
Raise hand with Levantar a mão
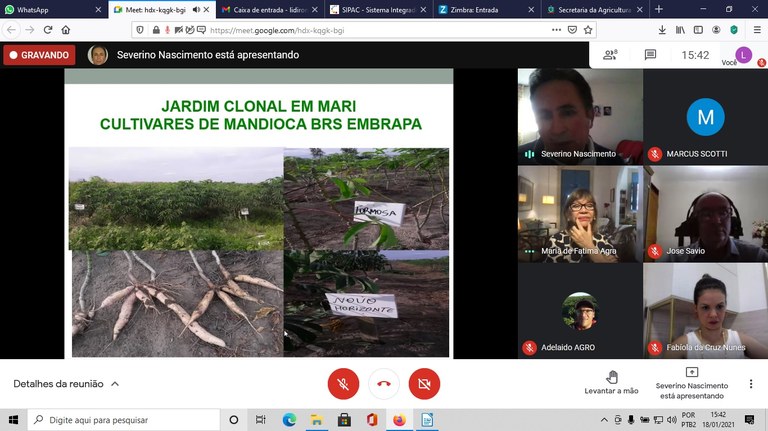[x=611, y=382]
